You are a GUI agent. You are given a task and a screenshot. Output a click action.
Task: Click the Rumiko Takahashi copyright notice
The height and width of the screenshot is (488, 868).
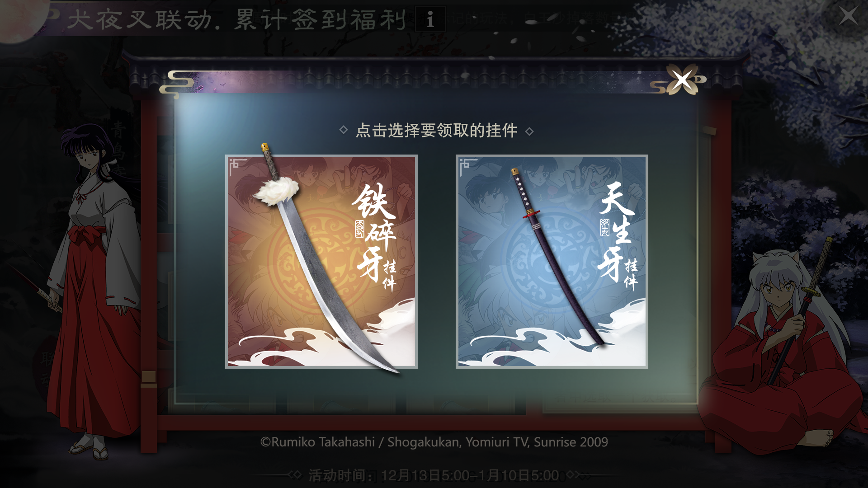coord(434,442)
